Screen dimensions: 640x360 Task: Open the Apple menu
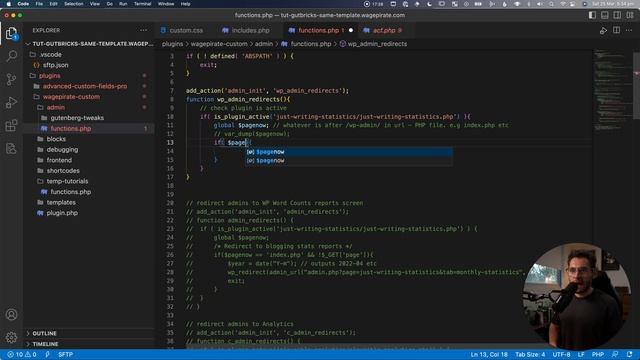9,4
